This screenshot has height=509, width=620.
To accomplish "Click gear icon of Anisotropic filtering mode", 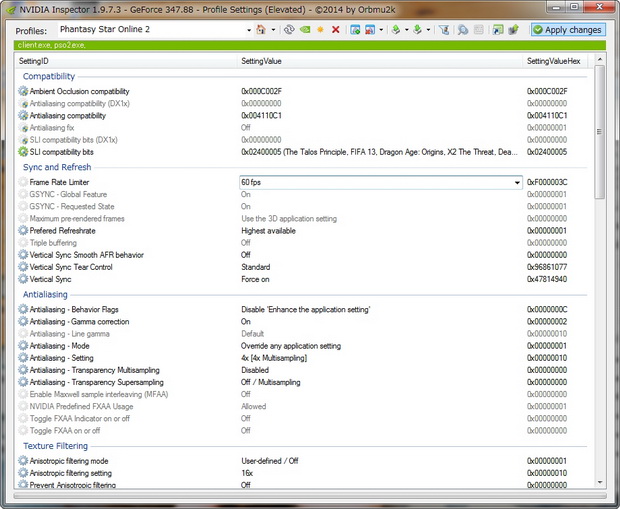I will click(x=23, y=461).
